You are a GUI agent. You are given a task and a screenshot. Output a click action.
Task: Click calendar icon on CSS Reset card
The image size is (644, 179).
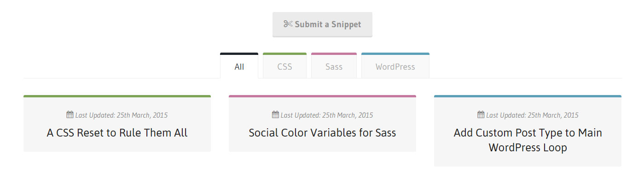tap(70, 114)
